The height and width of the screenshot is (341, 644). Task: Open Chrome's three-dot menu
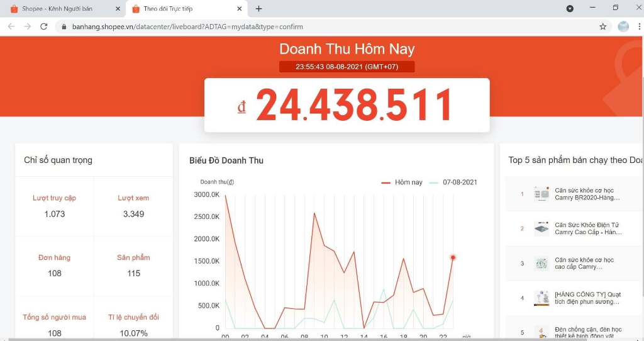tap(639, 26)
